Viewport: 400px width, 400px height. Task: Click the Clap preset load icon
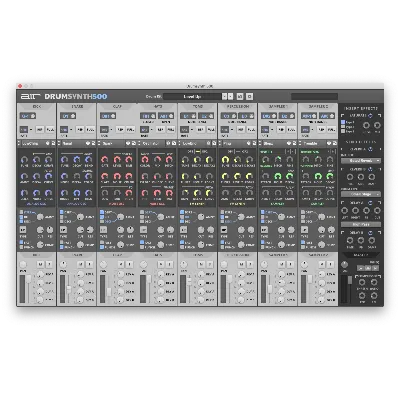(x=129, y=143)
